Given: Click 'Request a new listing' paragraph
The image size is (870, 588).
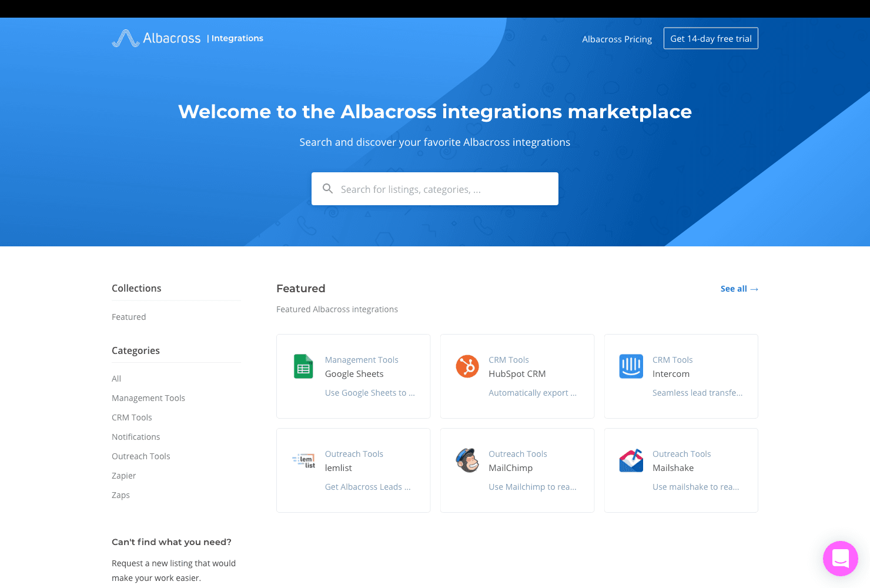Looking at the screenshot, I should (x=173, y=570).
